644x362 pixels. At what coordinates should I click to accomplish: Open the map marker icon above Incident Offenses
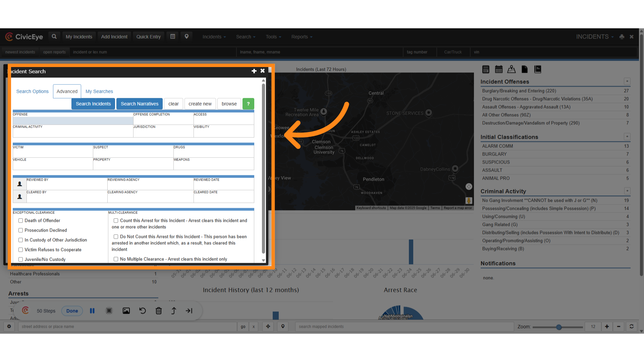[512, 69]
